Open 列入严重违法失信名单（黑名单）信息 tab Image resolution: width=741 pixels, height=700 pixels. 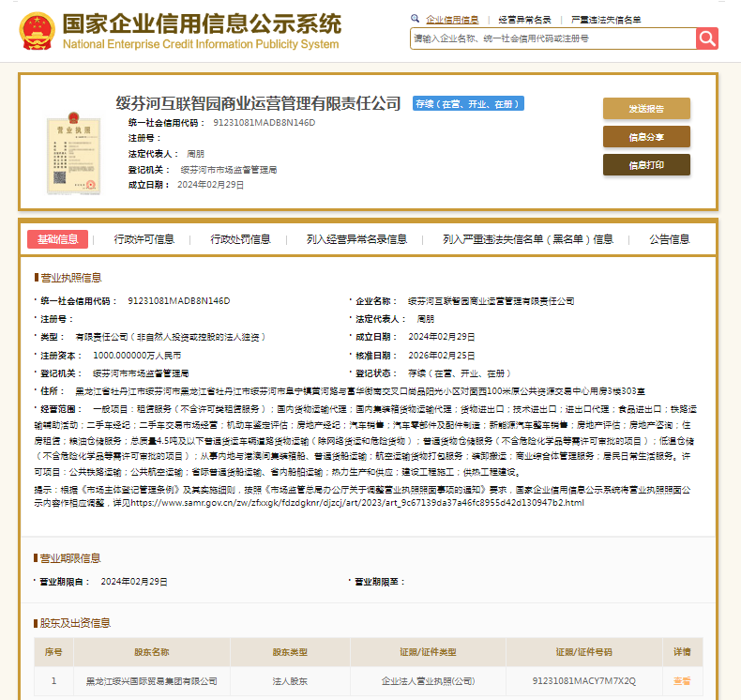[x=528, y=239]
